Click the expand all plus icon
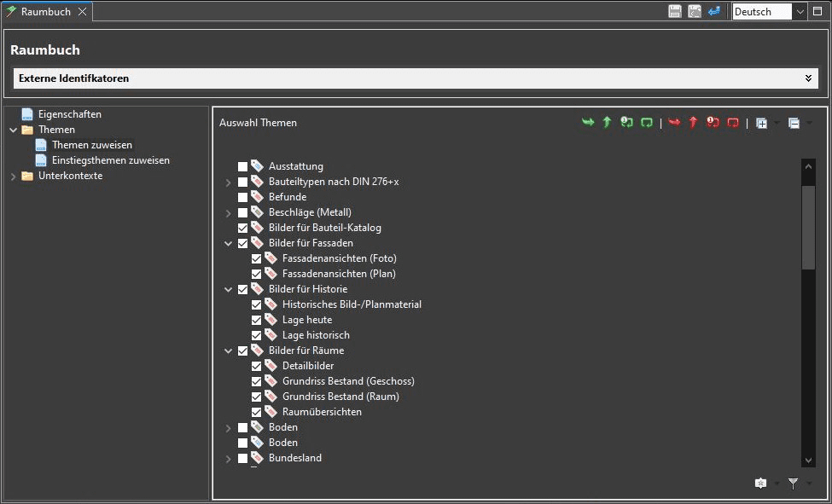This screenshot has width=832, height=504. [x=761, y=123]
